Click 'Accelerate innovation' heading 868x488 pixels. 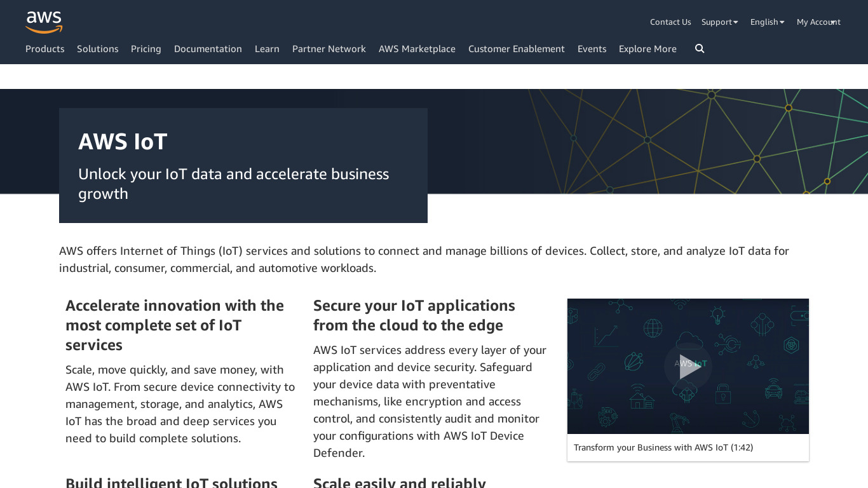point(175,325)
